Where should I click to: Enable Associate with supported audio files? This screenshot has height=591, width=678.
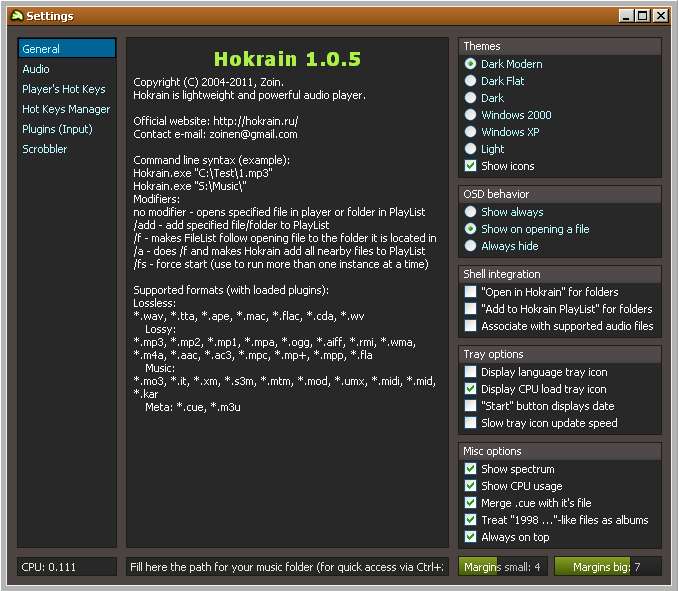click(x=471, y=326)
